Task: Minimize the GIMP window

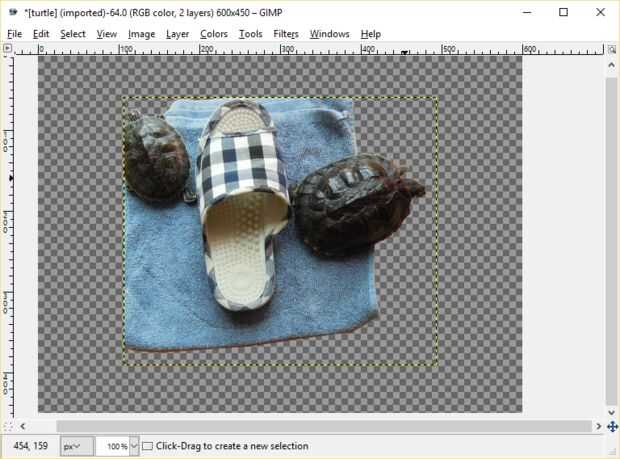Action: pyautogui.click(x=527, y=12)
